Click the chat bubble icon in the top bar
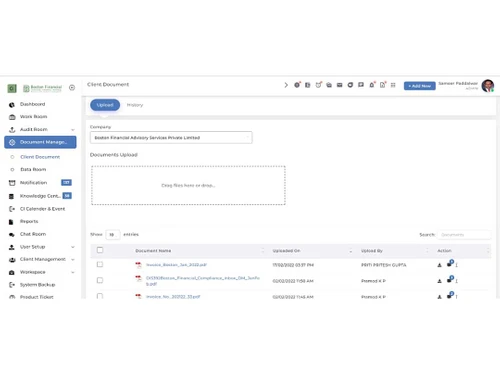 click(x=361, y=85)
